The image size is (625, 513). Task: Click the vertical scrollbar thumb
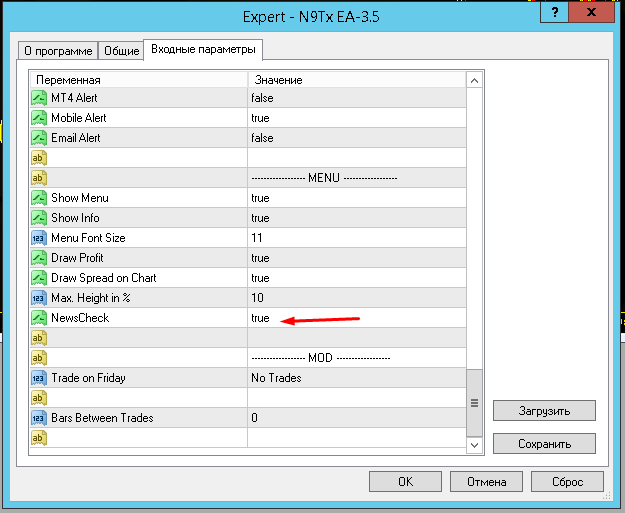474,403
